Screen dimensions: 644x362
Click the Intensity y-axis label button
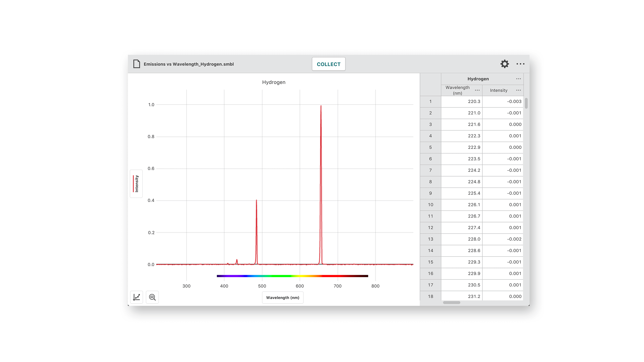[136, 184]
